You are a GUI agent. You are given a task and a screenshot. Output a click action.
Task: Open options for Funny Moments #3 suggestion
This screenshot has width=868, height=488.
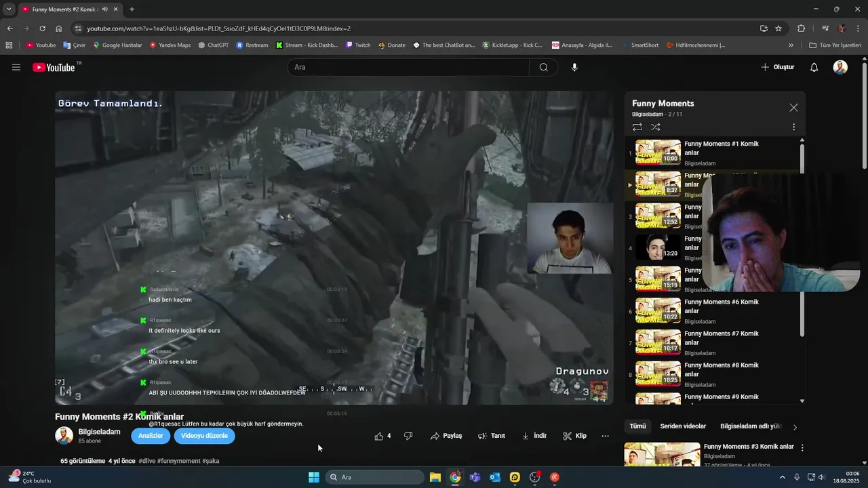[802, 448]
